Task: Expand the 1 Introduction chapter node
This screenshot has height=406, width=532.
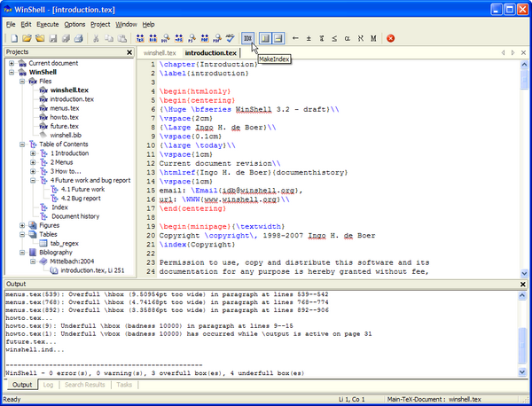Action: pyautogui.click(x=33, y=153)
